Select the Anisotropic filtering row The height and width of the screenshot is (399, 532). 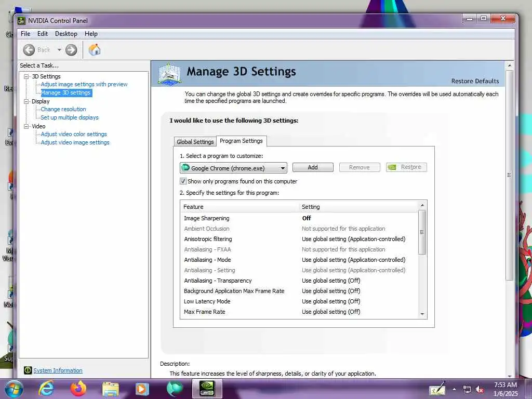[x=299, y=239]
